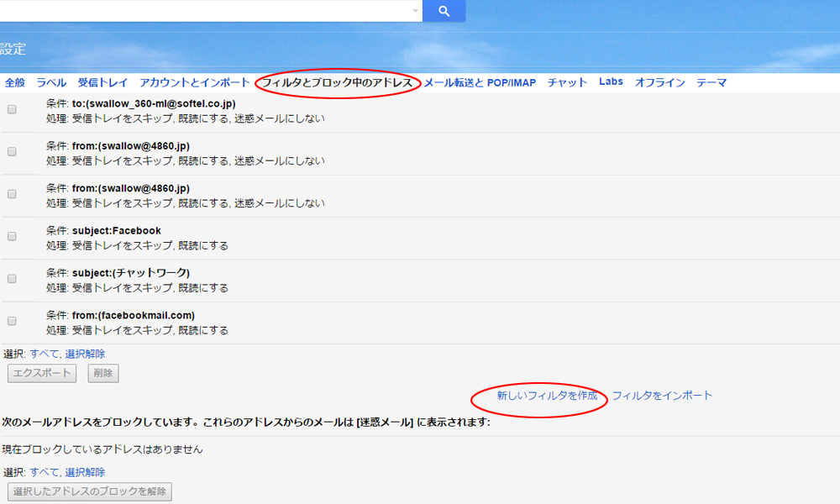Click the 削除 button
The width and height of the screenshot is (840, 504).
[103, 373]
